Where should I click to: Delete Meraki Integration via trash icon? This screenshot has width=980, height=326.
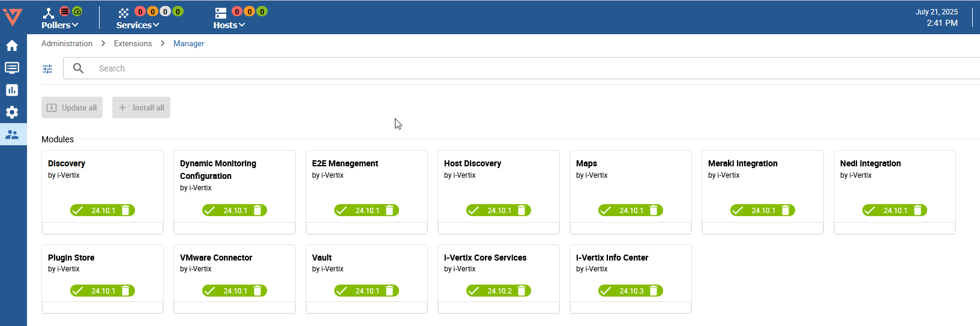point(786,210)
